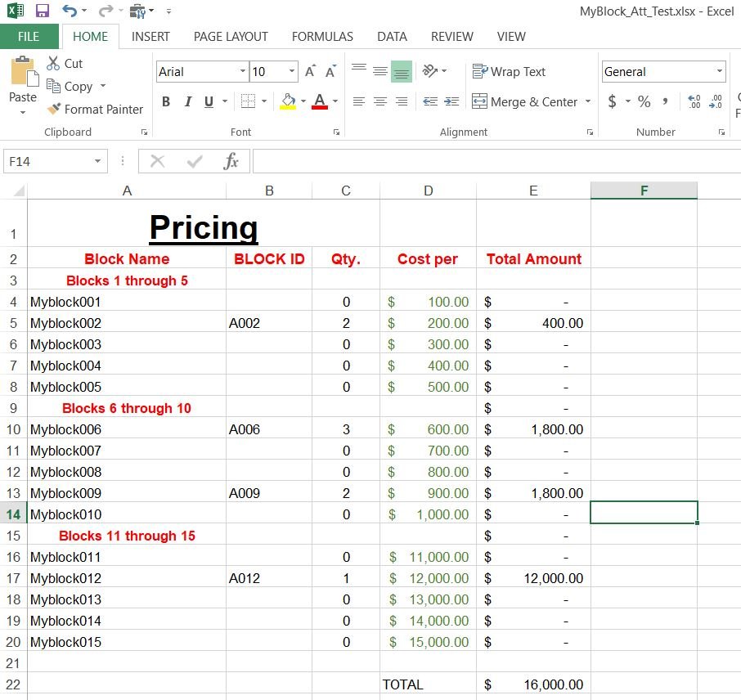Click the Increase Font Size icon
The height and width of the screenshot is (700, 741).
pyautogui.click(x=310, y=72)
